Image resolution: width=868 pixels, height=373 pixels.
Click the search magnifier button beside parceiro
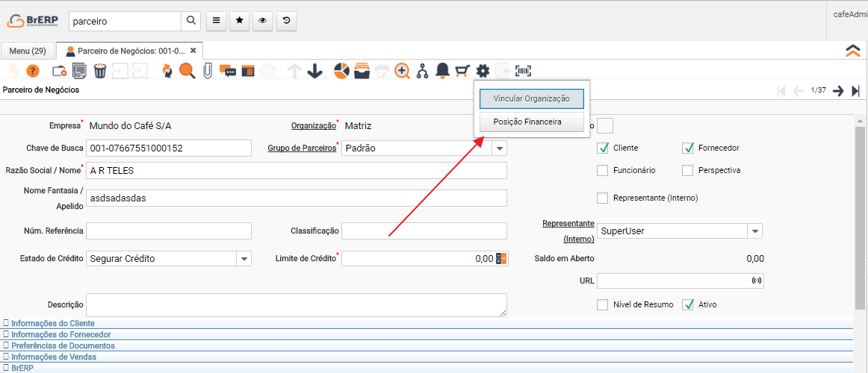click(x=191, y=21)
